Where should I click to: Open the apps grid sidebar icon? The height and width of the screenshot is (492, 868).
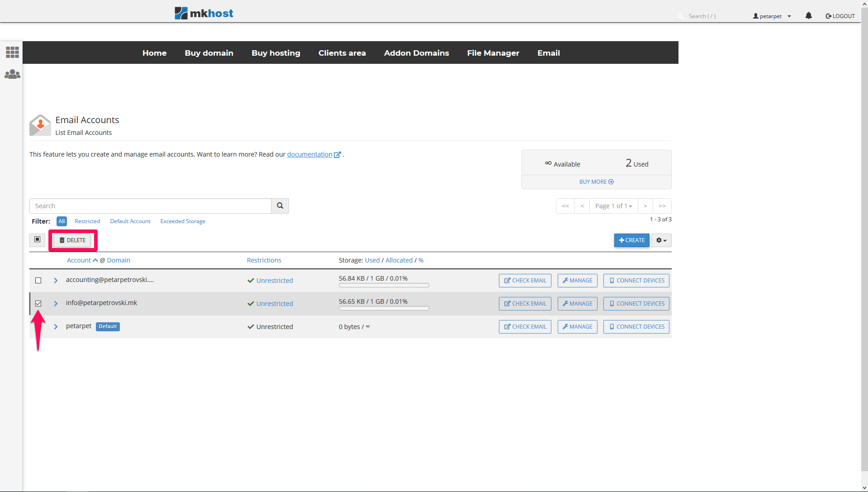tap(12, 52)
